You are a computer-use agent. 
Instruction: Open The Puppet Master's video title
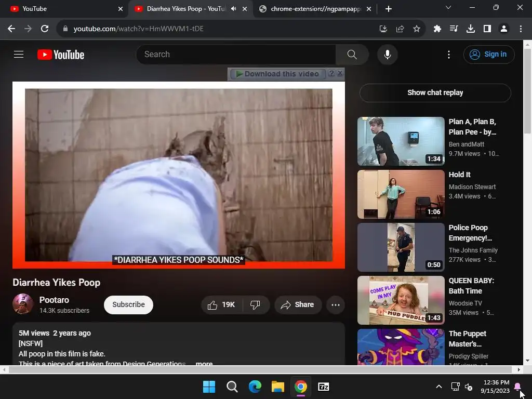click(468, 339)
